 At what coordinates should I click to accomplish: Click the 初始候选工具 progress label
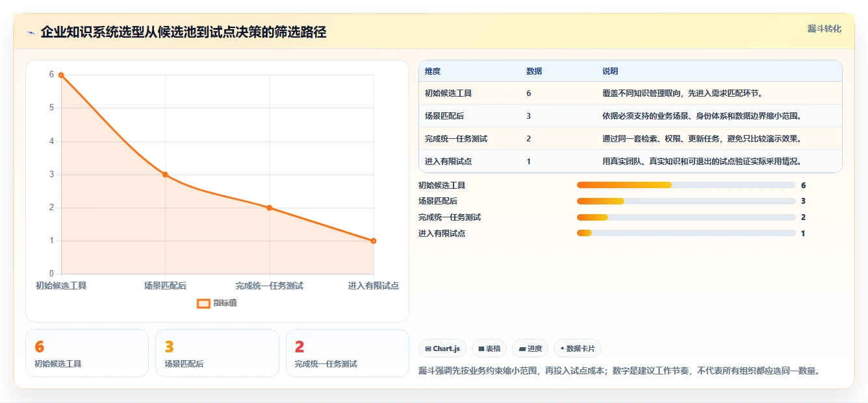coord(442,186)
